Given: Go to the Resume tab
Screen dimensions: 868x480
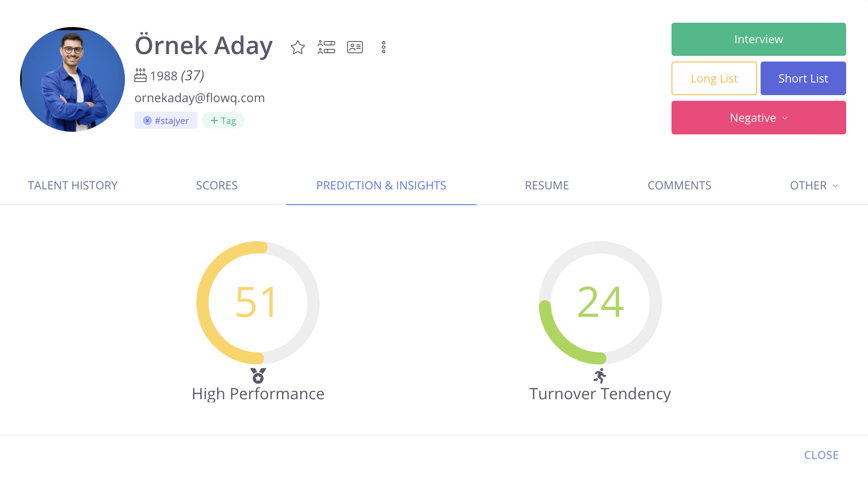Looking at the screenshot, I should tap(547, 185).
